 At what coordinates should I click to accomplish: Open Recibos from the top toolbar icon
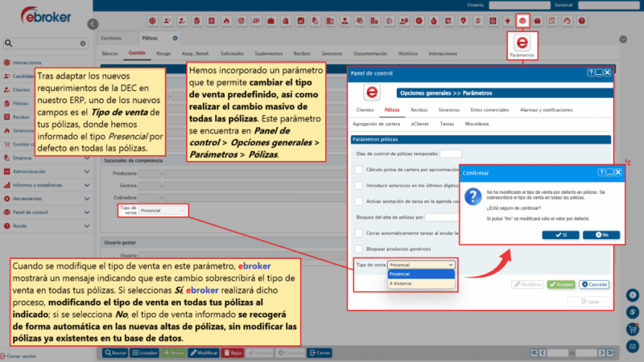212,21
